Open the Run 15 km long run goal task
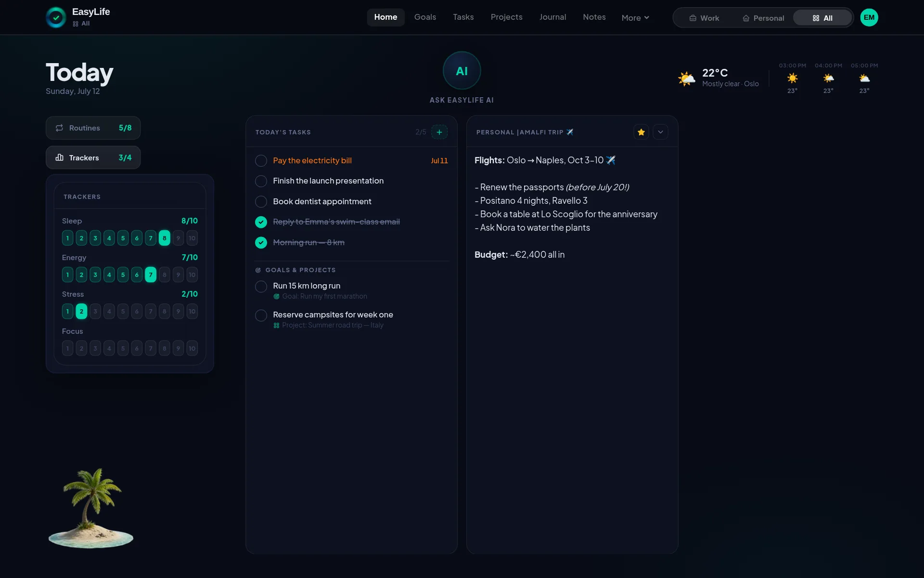924x578 pixels. [x=307, y=286]
